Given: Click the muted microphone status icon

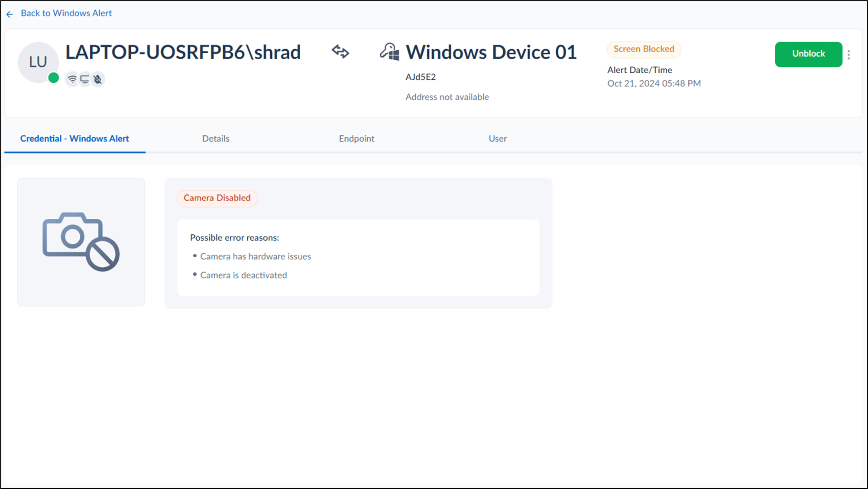Looking at the screenshot, I should (x=98, y=79).
